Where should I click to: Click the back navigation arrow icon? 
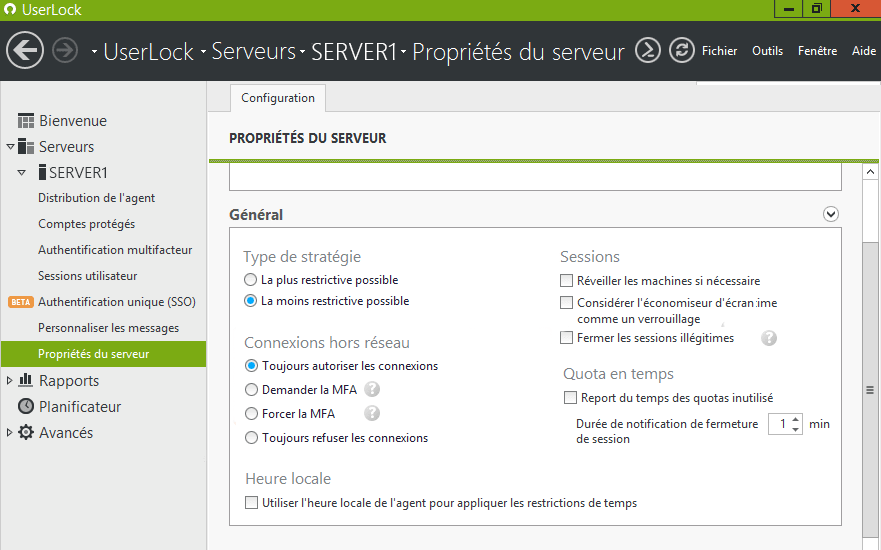click(x=25, y=50)
